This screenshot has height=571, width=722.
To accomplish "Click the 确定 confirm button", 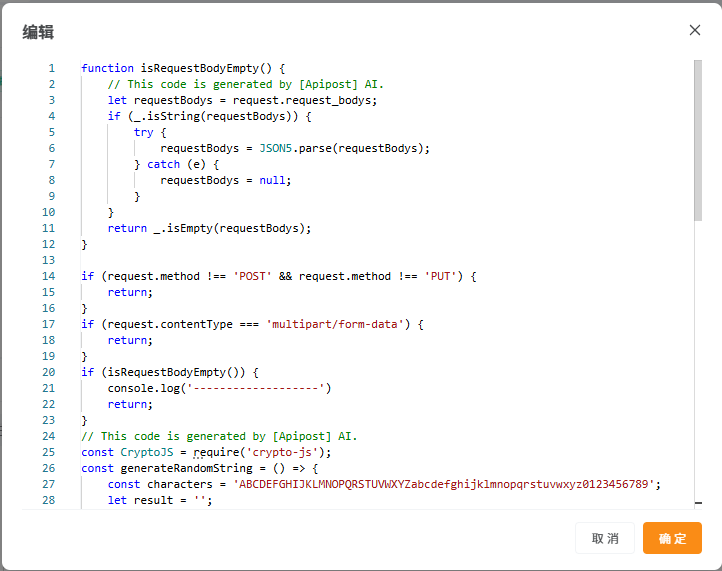I will click(672, 538).
